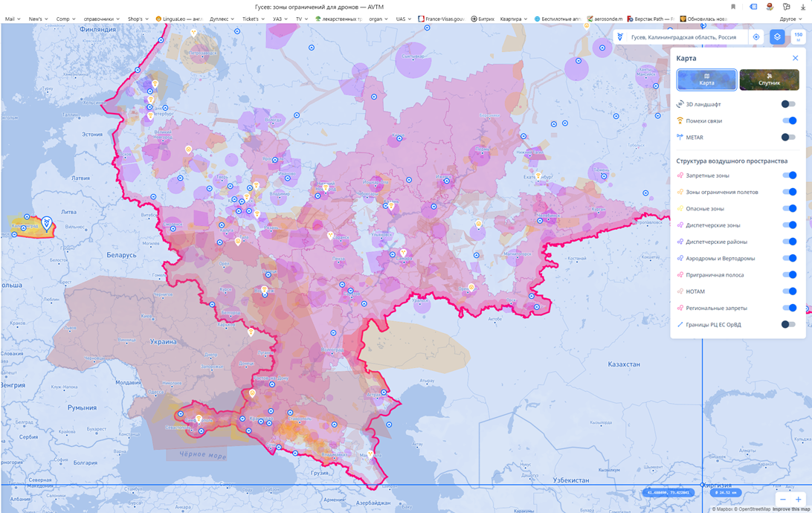
Task: Open the Беспилотные апп bookmark
Action: 557,19
